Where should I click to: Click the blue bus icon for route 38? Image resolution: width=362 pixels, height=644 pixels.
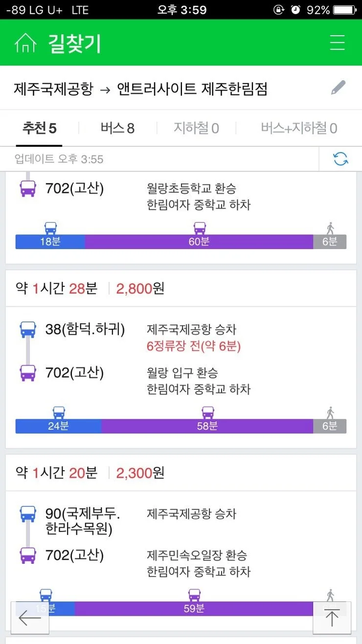pyautogui.click(x=27, y=329)
